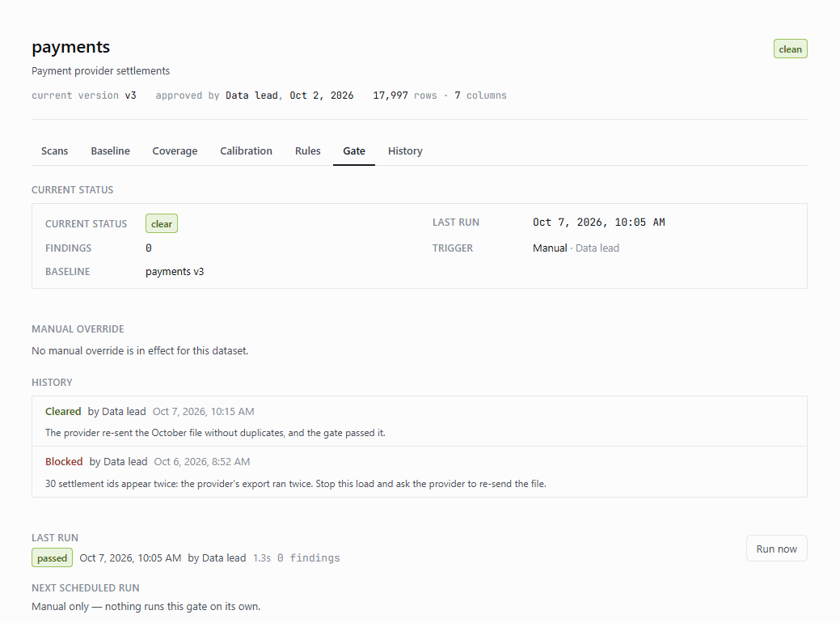Click the 'Manual · Data lead' trigger value
The image size is (840, 623).
(x=576, y=248)
